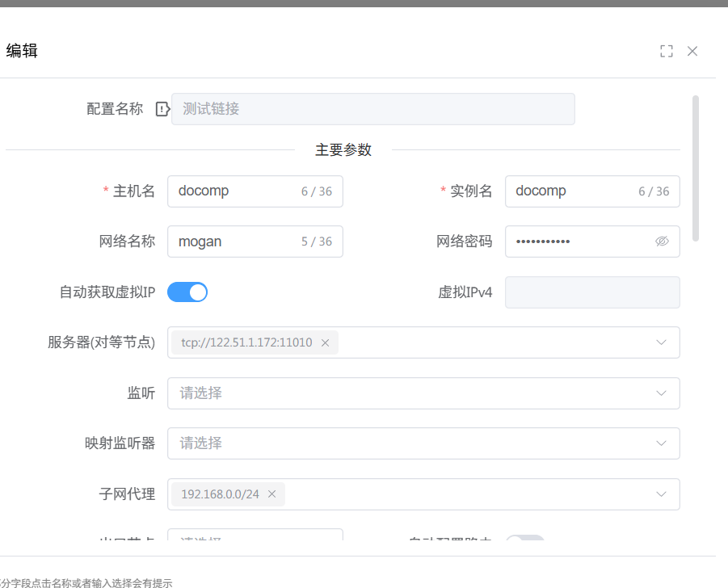
Task: Click the 配置名称 text field
Action: click(x=372, y=109)
